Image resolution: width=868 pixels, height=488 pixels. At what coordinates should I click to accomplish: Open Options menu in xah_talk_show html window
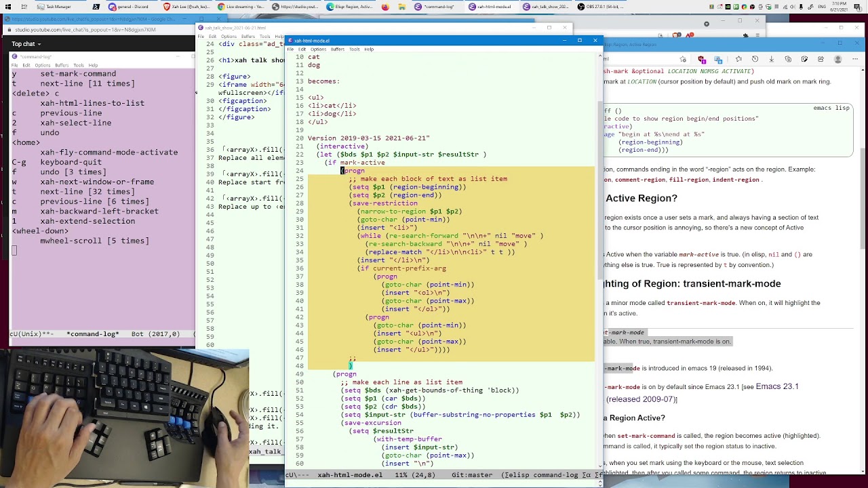coord(229,37)
